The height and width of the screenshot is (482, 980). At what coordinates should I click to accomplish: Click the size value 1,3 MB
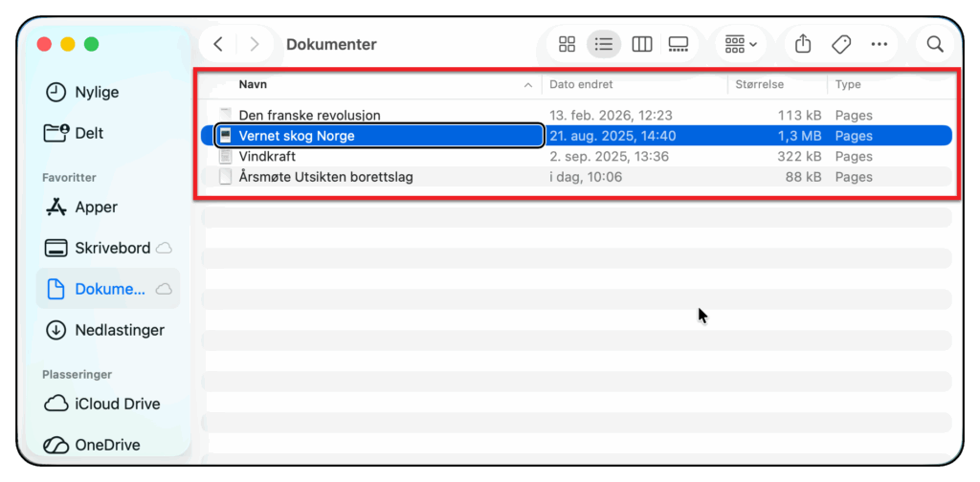tap(799, 136)
